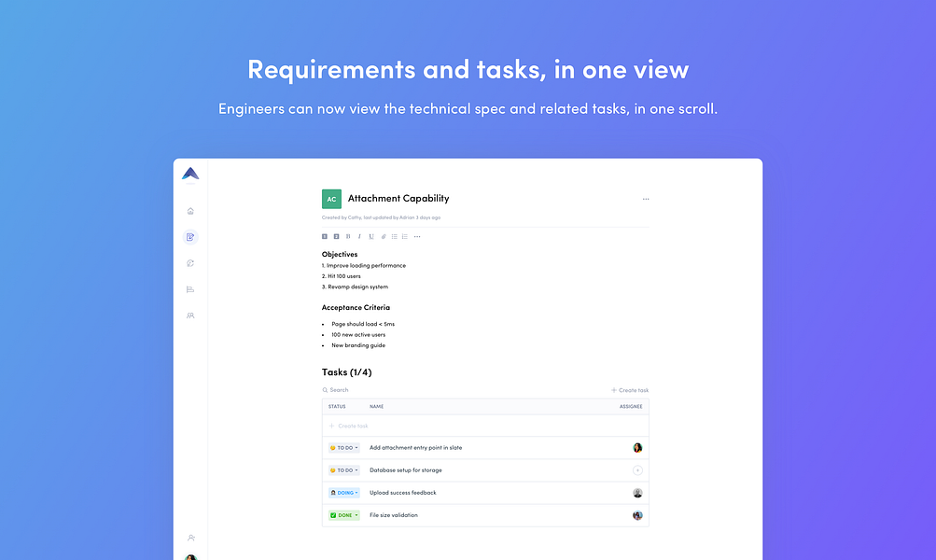Screen dimensions: 936x560
Task: Open task 'Database setup for storage'
Action: point(406,470)
